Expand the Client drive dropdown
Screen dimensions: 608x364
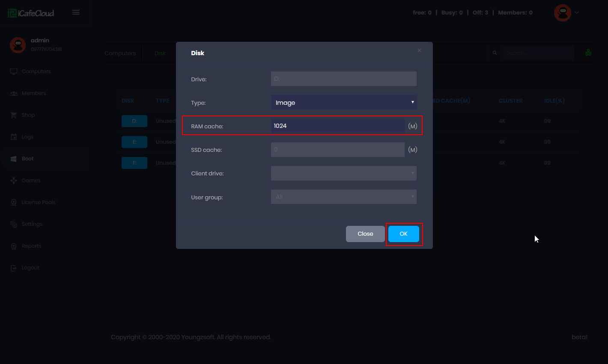click(x=343, y=173)
